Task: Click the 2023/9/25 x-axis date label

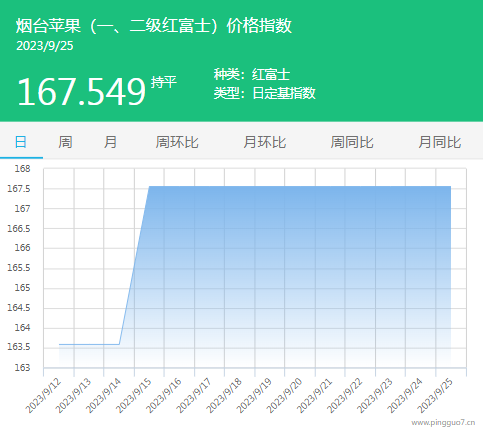Action: [x=436, y=395]
